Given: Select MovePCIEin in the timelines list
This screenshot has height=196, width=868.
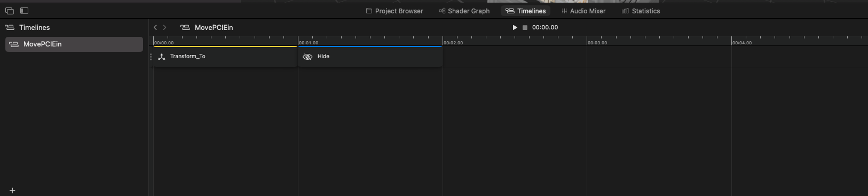Looking at the screenshot, I should pyautogui.click(x=74, y=44).
